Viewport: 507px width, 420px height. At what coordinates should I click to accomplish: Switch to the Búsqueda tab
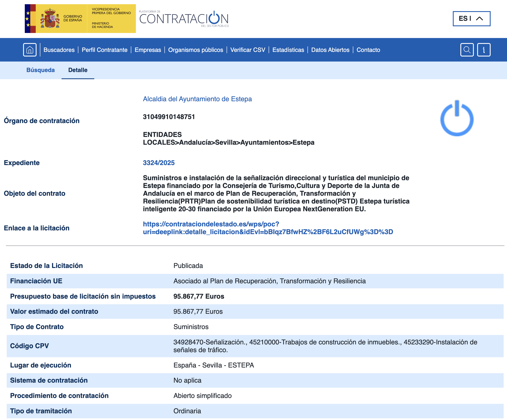[41, 70]
